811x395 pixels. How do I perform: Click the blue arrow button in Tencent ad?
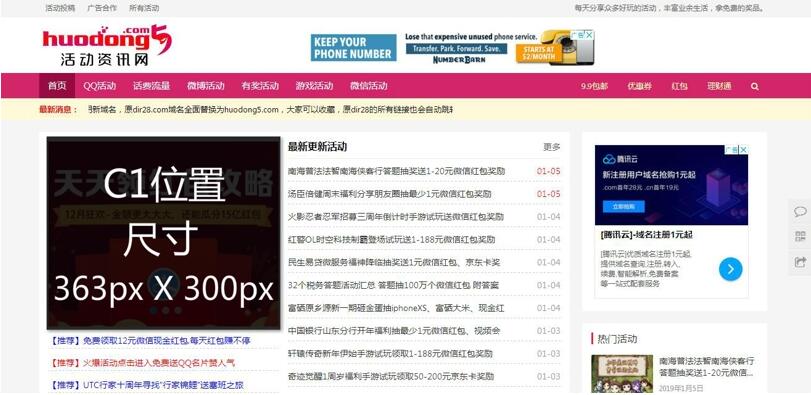[730, 269]
